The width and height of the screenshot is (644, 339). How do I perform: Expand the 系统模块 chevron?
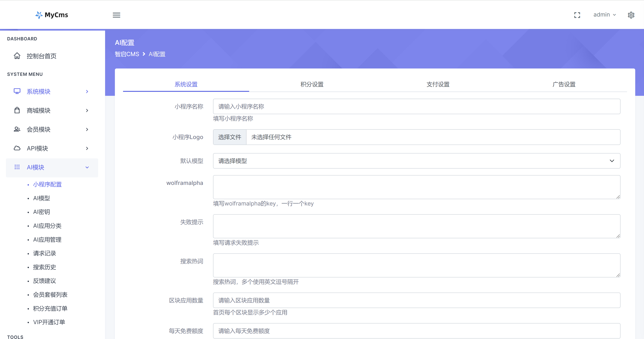pos(87,92)
